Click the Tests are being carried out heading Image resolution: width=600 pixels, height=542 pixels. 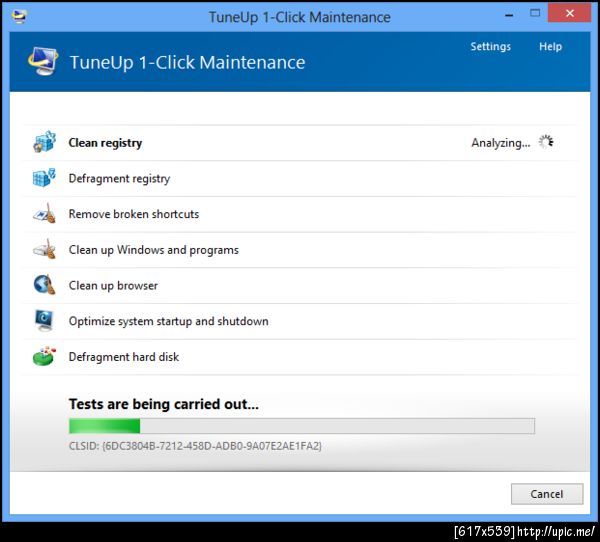tap(164, 404)
